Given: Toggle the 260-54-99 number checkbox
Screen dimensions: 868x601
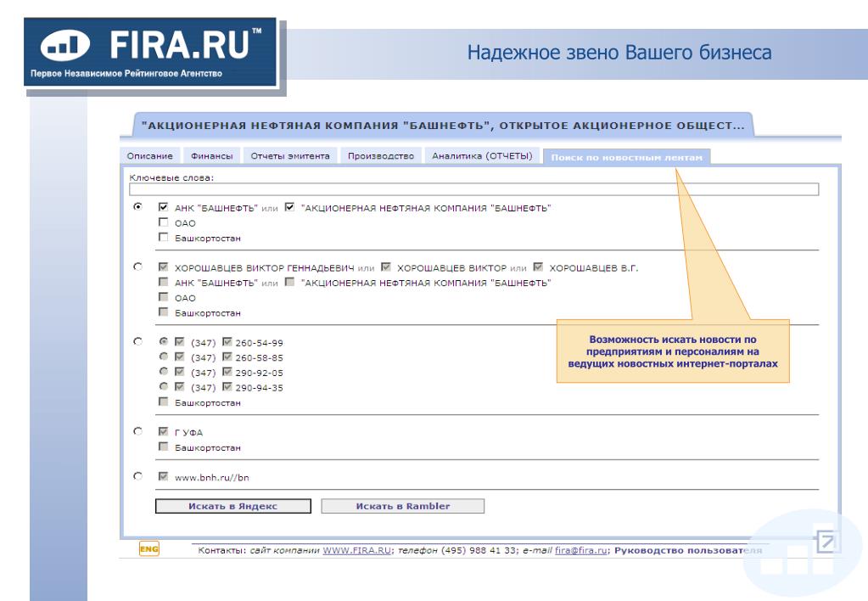Looking at the screenshot, I should (227, 342).
